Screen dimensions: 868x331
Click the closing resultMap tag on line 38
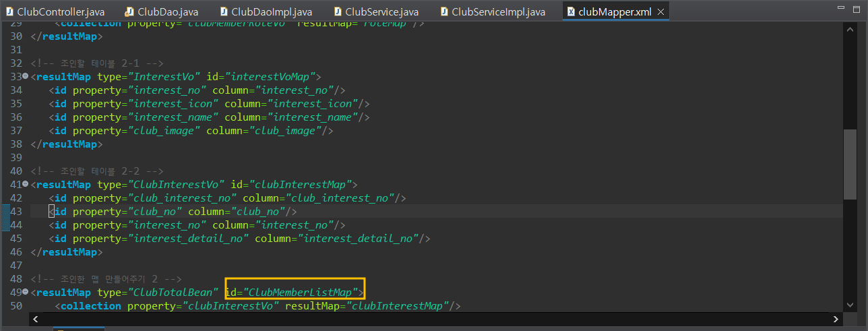coord(66,144)
